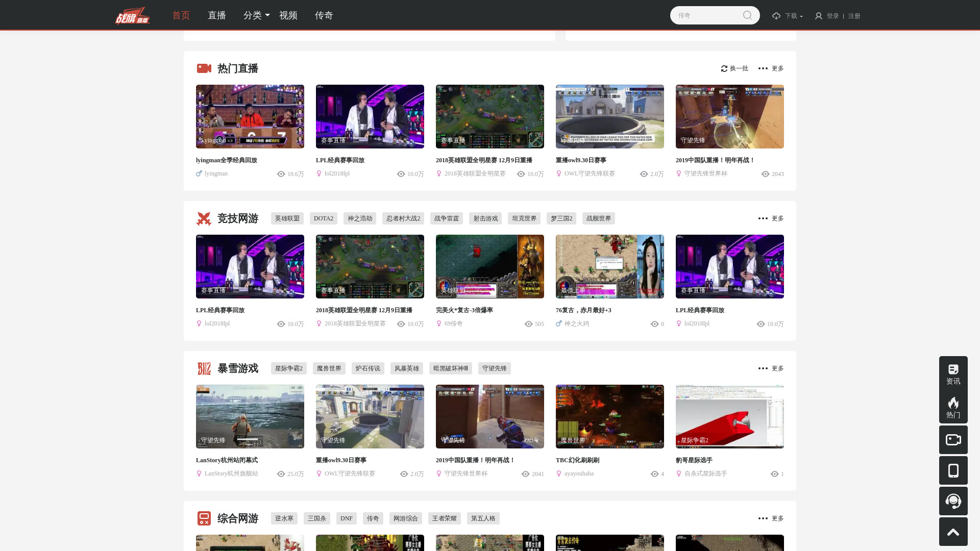Open the 豹哥星际选手 stream thumbnail
Screen dimensions: 980x551
point(730,416)
